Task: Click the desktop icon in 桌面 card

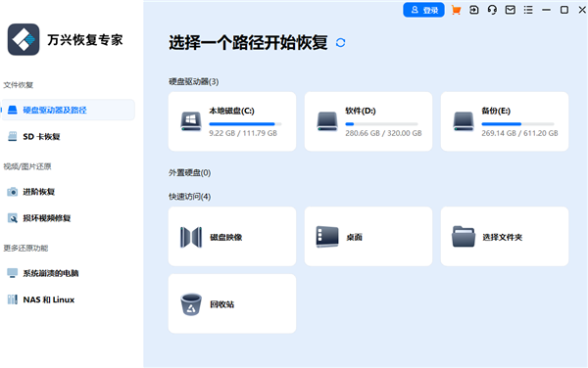Action: (327, 237)
